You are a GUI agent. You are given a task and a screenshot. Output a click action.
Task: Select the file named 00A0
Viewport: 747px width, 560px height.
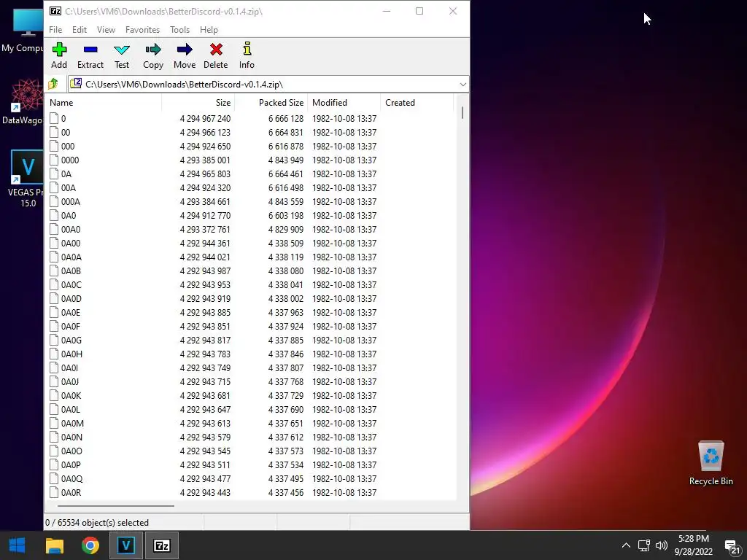71,229
